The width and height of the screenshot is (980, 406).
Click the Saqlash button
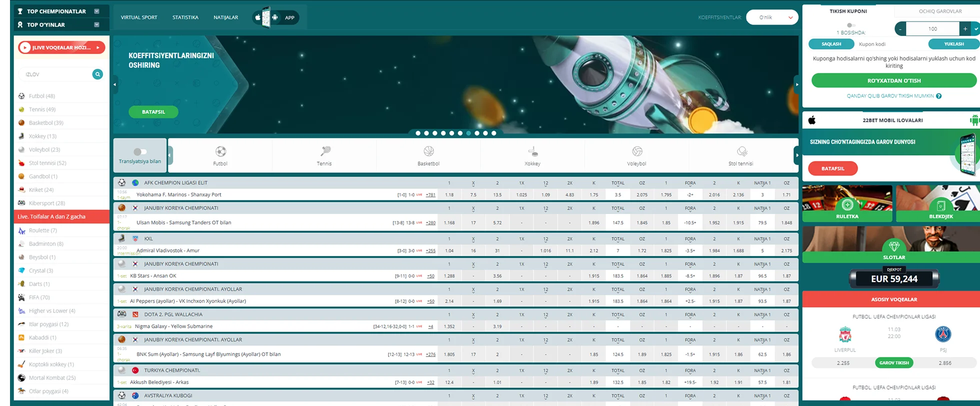(x=831, y=44)
